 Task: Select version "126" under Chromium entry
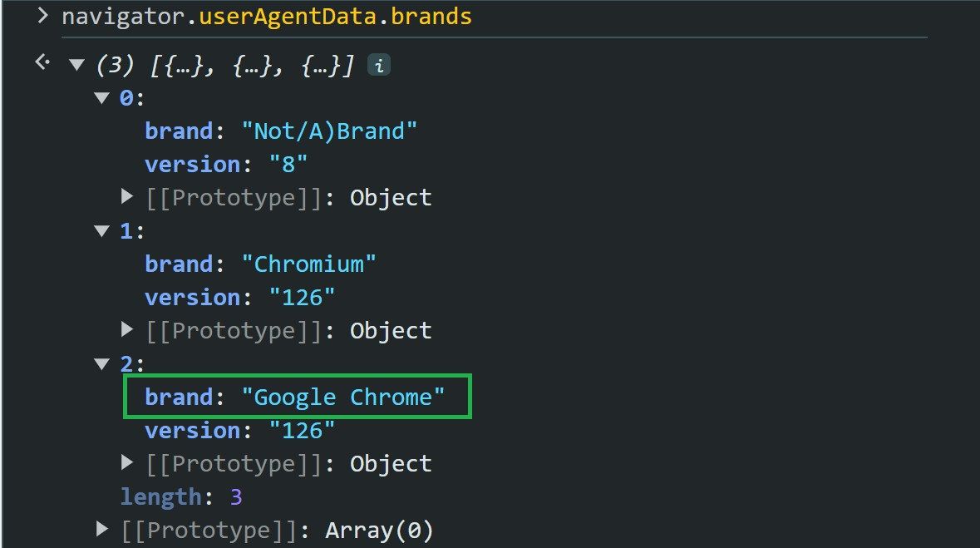(x=302, y=297)
